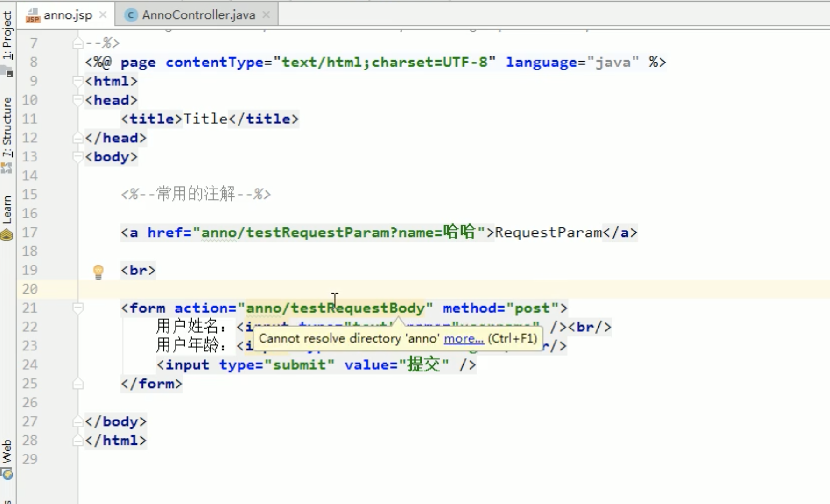The width and height of the screenshot is (830, 504).
Task: Click the JSP file icon on anno.jsp tab
Action: [33, 15]
